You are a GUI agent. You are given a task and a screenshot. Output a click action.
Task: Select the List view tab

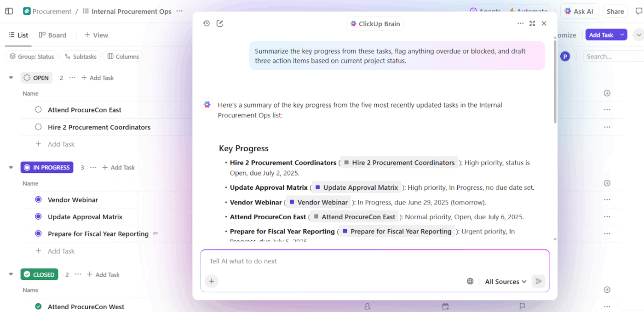(18, 34)
